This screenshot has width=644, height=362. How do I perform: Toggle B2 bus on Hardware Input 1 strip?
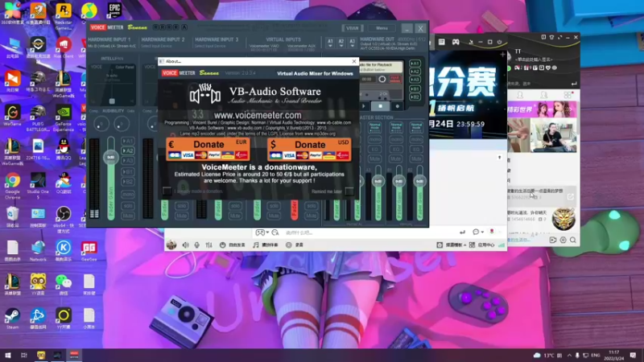pos(128,182)
